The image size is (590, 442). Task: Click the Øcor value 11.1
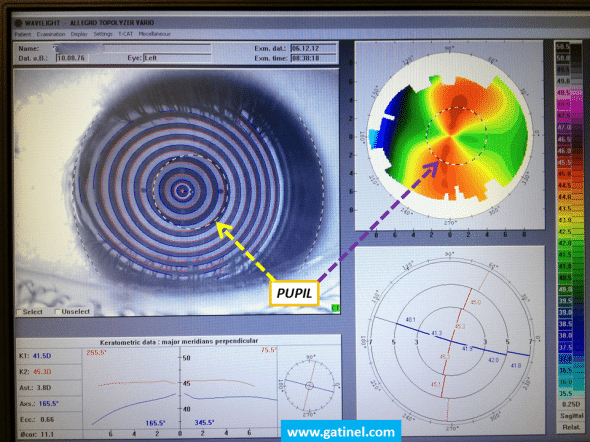click(47, 434)
